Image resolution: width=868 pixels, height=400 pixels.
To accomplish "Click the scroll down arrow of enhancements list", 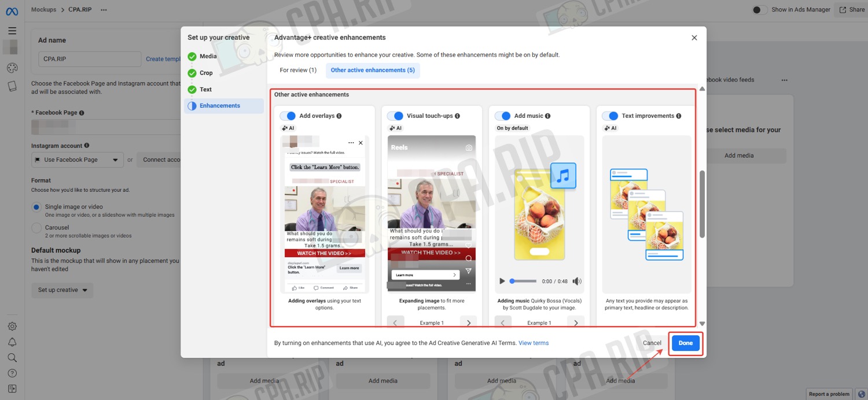I will tap(702, 324).
